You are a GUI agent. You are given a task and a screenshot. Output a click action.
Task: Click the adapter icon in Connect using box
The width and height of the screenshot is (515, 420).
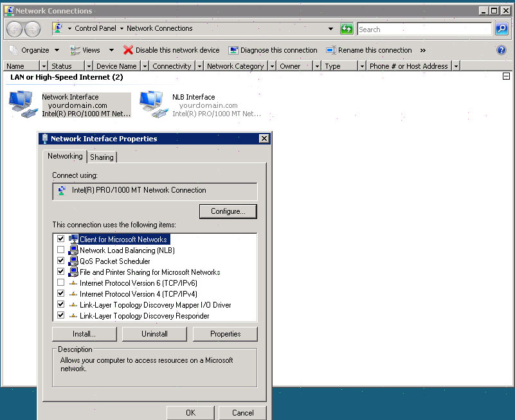tap(62, 190)
